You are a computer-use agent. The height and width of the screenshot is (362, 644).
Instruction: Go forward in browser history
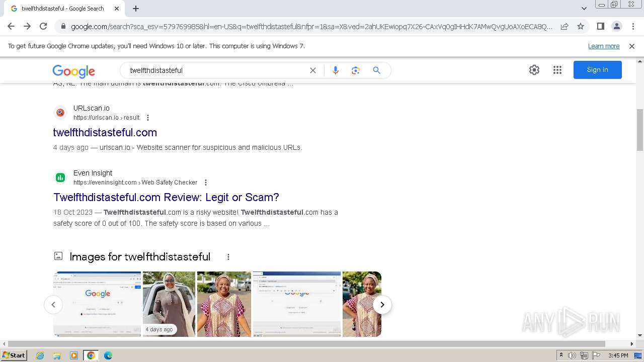pyautogui.click(x=27, y=26)
